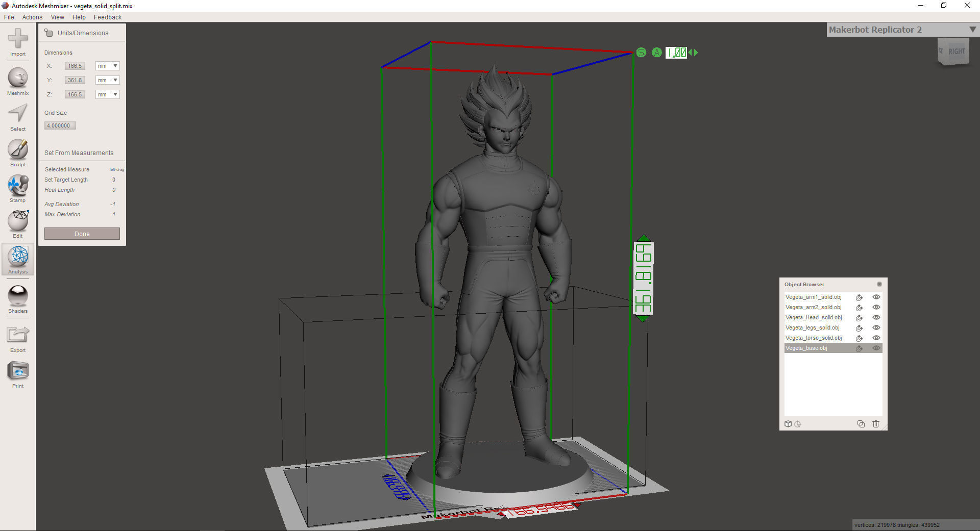Click the green S scale handle icon

pyautogui.click(x=642, y=53)
